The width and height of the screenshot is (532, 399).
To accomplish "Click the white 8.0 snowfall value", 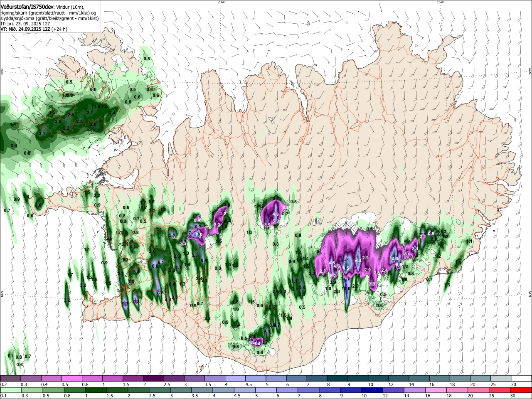I will click(x=199, y=234).
